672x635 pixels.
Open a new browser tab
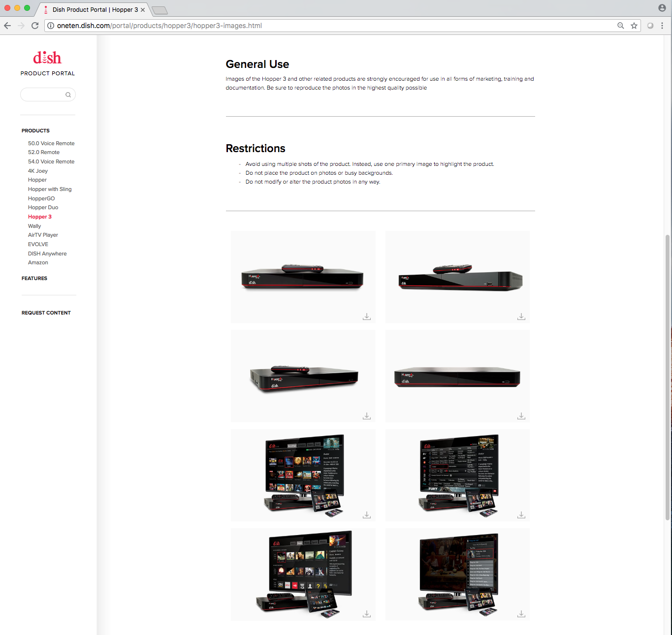pos(160,10)
